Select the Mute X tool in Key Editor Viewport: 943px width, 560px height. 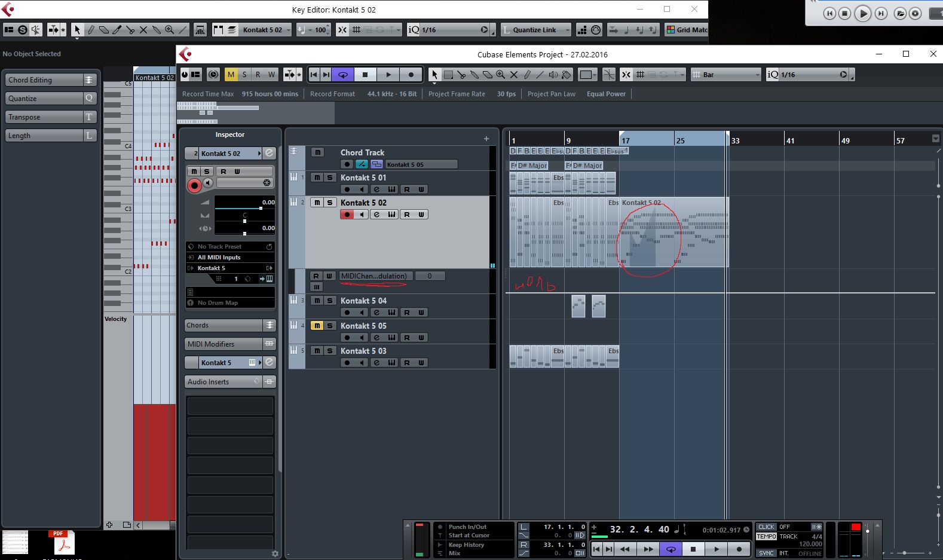143,30
